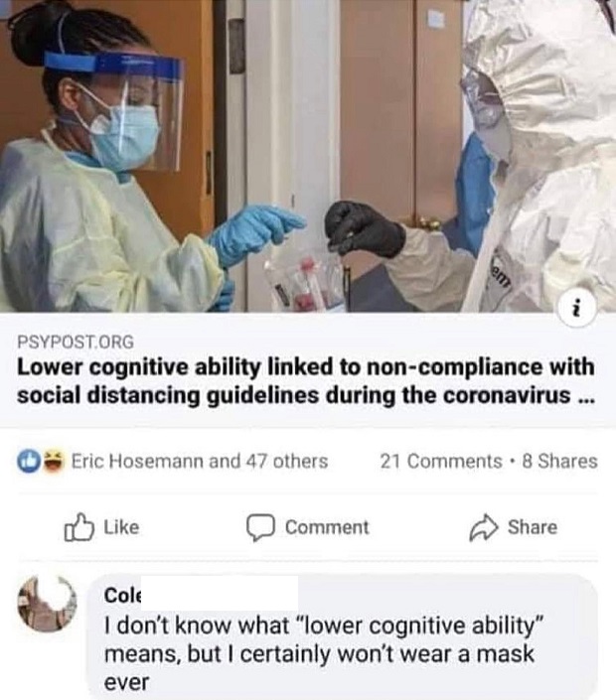Show the 21 Comments list
This screenshot has width=616, height=700.
tap(441, 461)
